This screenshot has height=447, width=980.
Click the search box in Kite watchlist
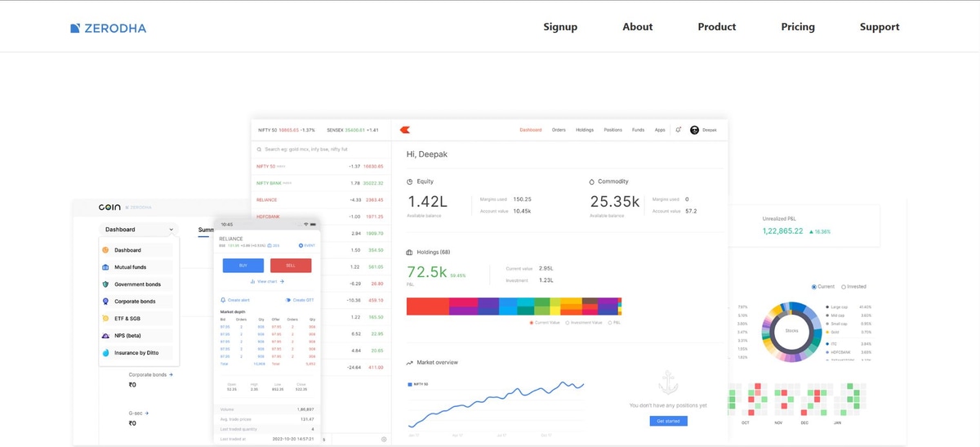click(321, 150)
